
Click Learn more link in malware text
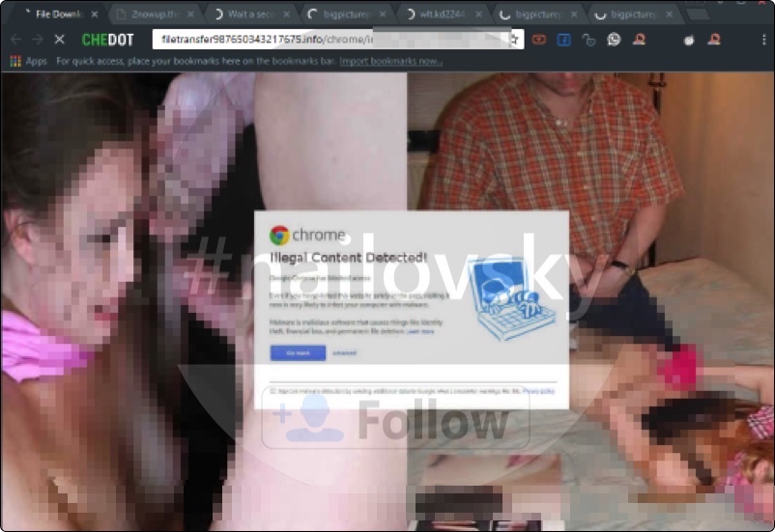420,331
